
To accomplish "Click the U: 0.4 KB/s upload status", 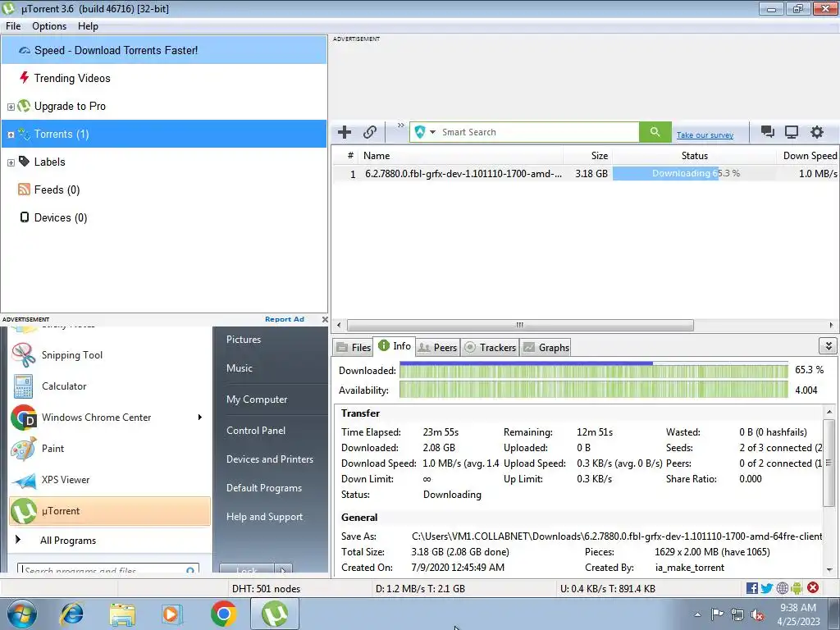I will [x=608, y=589].
